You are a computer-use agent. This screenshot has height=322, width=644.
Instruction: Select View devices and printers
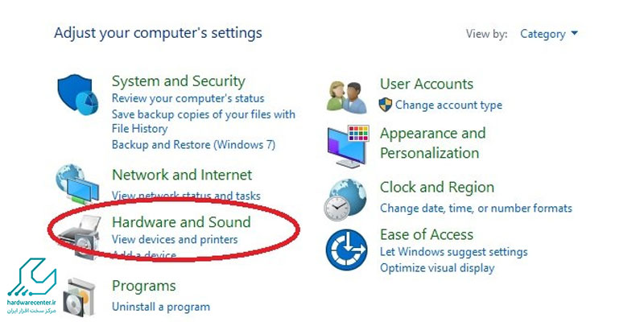pos(175,239)
